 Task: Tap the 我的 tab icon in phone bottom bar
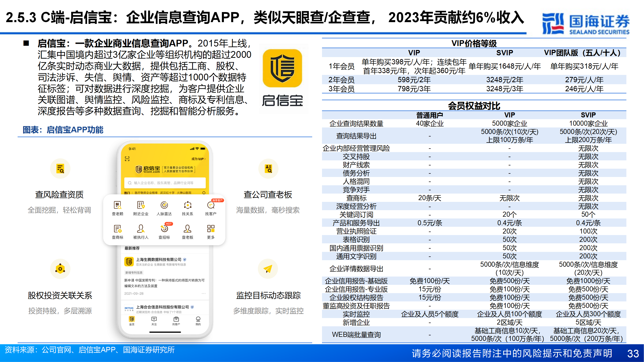(x=198, y=319)
